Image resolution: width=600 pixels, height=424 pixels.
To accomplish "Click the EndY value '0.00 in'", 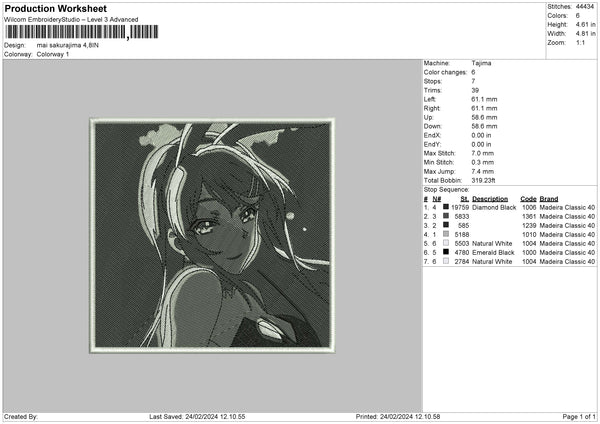I will [481, 144].
